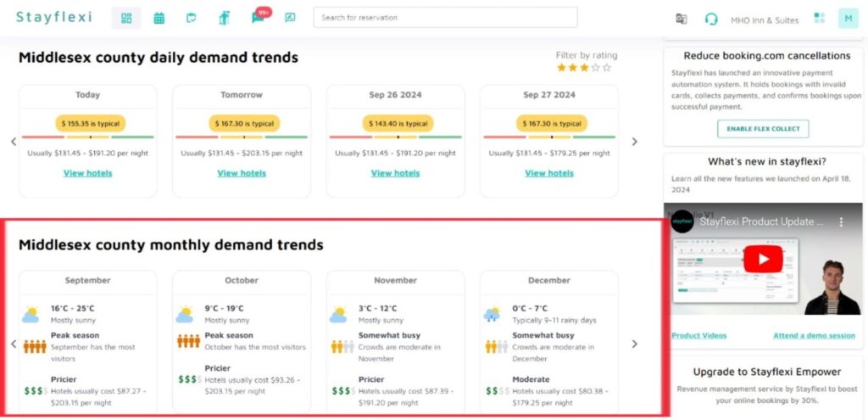View hotels for Today
This screenshot has width=868, height=420.
point(87,173)
